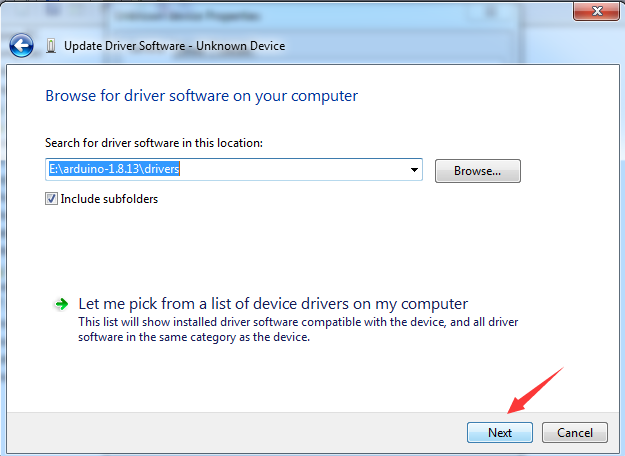Select the highlighted E:\arduino-1.8.13\drivers path text
The image size is (625, 456).
click(114, 170)
